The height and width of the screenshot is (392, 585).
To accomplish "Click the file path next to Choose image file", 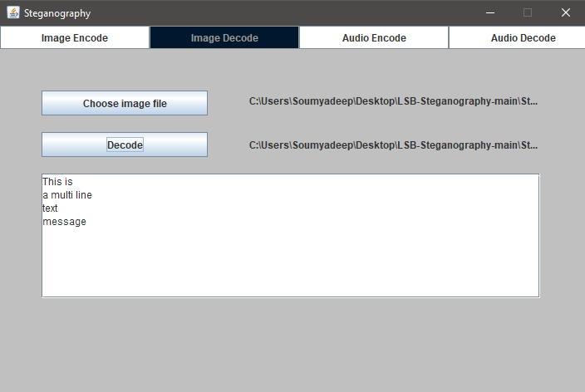I will [x=393, y=101].
